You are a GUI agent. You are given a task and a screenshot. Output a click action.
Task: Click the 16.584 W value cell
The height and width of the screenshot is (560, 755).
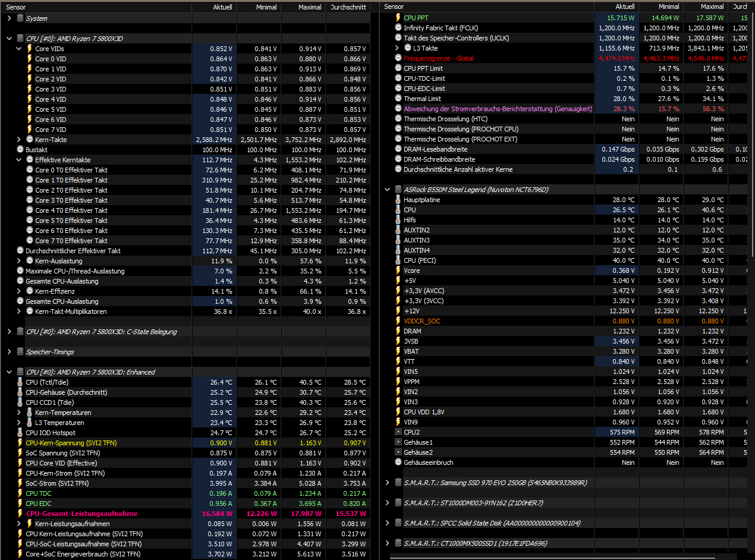pos(215,514)
